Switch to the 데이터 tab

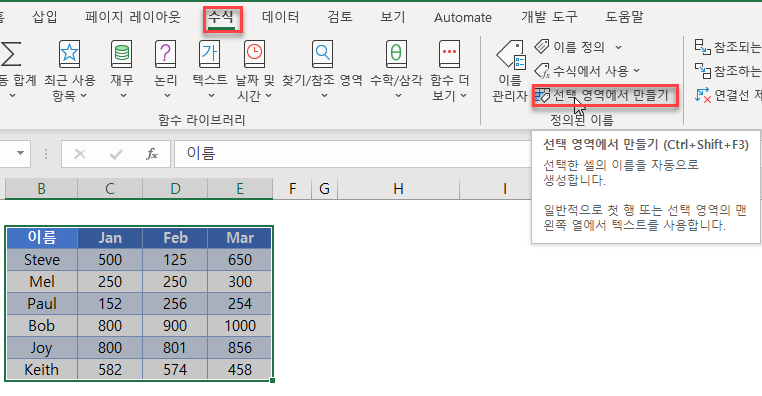click(x=280, y=17)
